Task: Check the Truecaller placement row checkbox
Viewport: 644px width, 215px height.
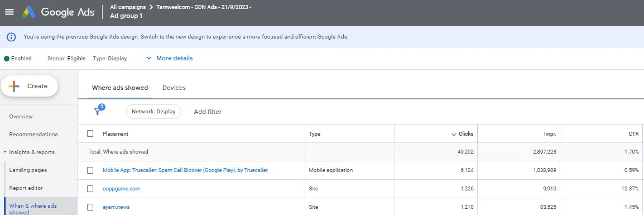Action: click(x=90, y=170)
